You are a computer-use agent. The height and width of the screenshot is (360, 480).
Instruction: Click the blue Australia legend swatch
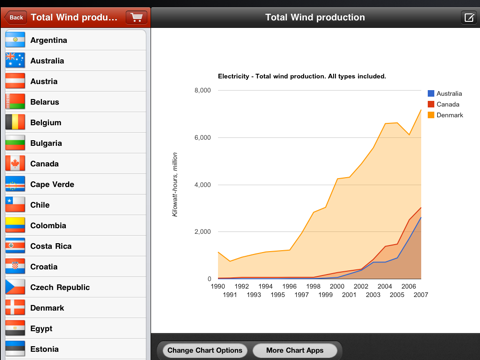click(431, 93)
